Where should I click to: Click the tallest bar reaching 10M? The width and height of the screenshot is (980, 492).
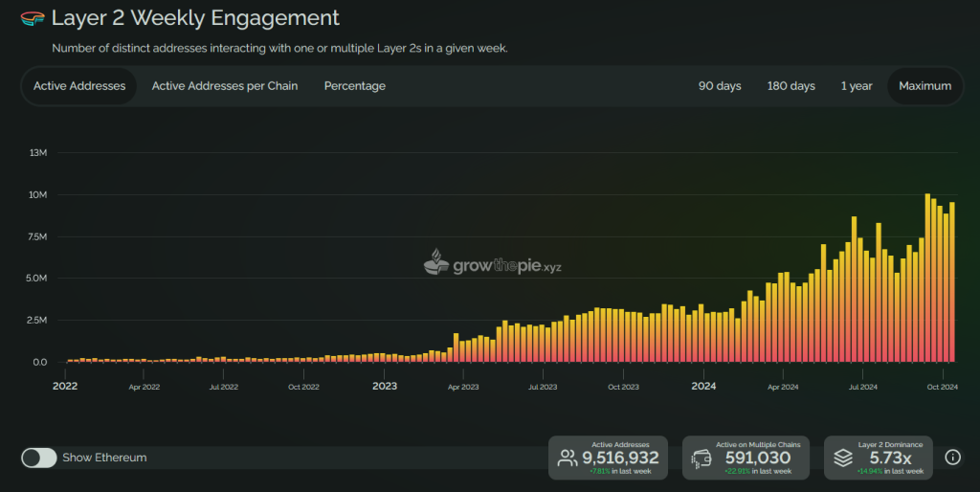[927, 279]
